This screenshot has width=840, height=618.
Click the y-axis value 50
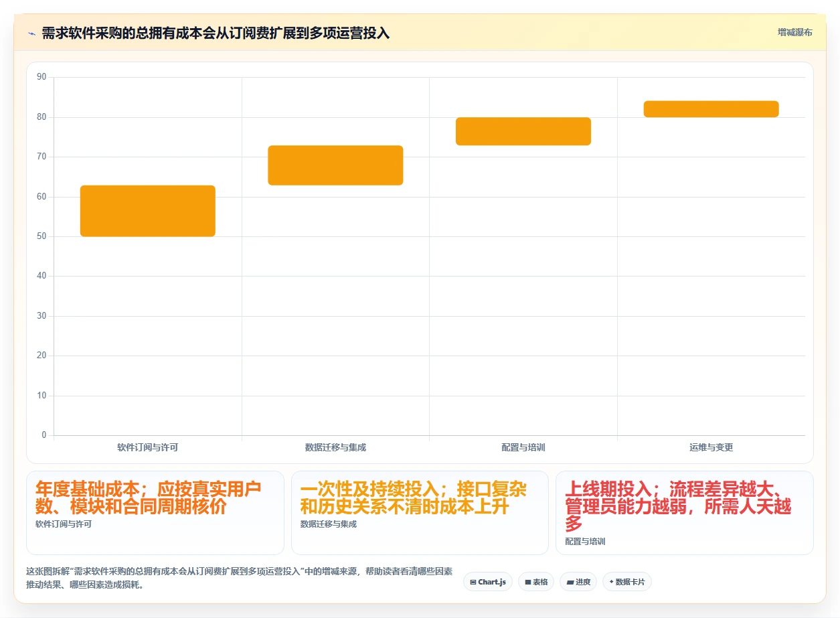pos(41,236)
